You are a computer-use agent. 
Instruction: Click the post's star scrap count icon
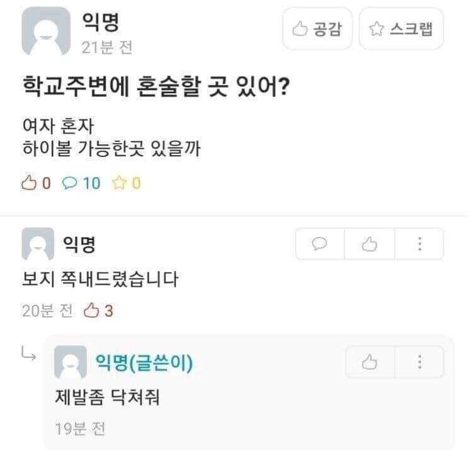click(x=119, y=183)
